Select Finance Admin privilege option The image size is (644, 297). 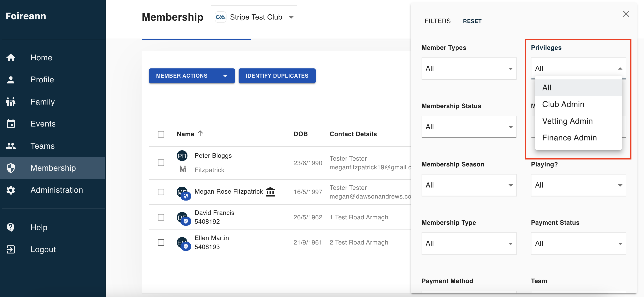point(578,138)
